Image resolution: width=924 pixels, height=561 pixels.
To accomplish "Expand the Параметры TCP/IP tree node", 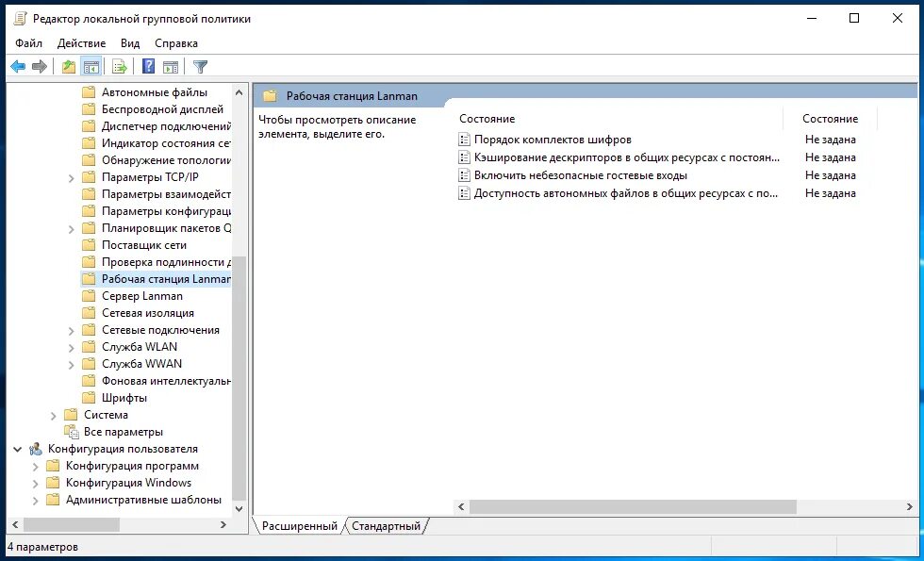I will 71,176.
